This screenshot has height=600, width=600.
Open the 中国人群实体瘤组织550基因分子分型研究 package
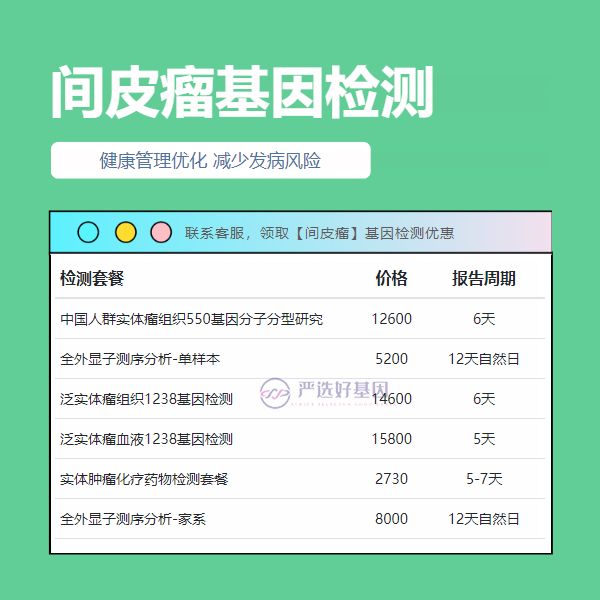[192, 319]
